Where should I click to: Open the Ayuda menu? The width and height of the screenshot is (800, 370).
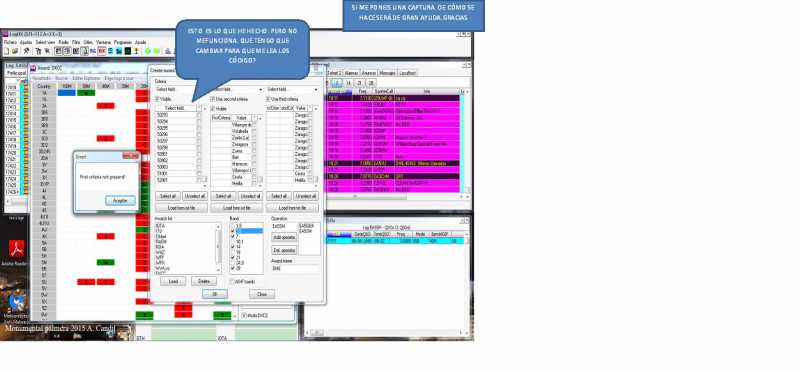(140, 42)
